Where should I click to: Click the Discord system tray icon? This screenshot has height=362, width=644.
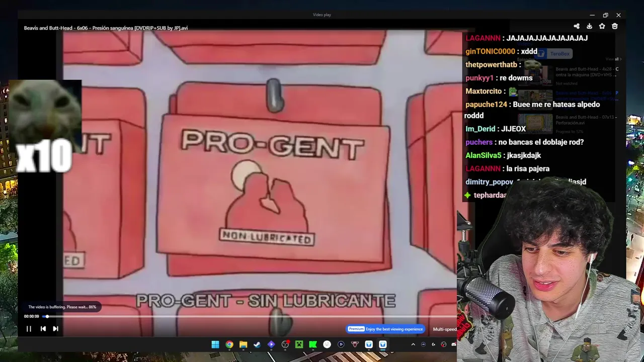[454, 344]
